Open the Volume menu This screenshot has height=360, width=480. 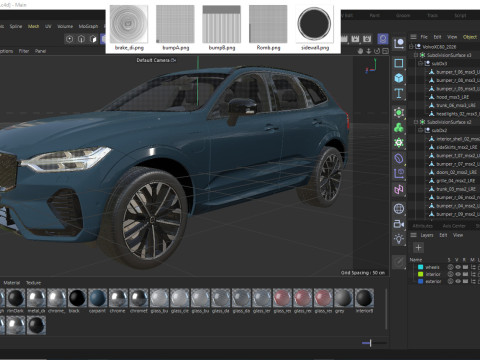pyautogui.click(x=65, y=26)
